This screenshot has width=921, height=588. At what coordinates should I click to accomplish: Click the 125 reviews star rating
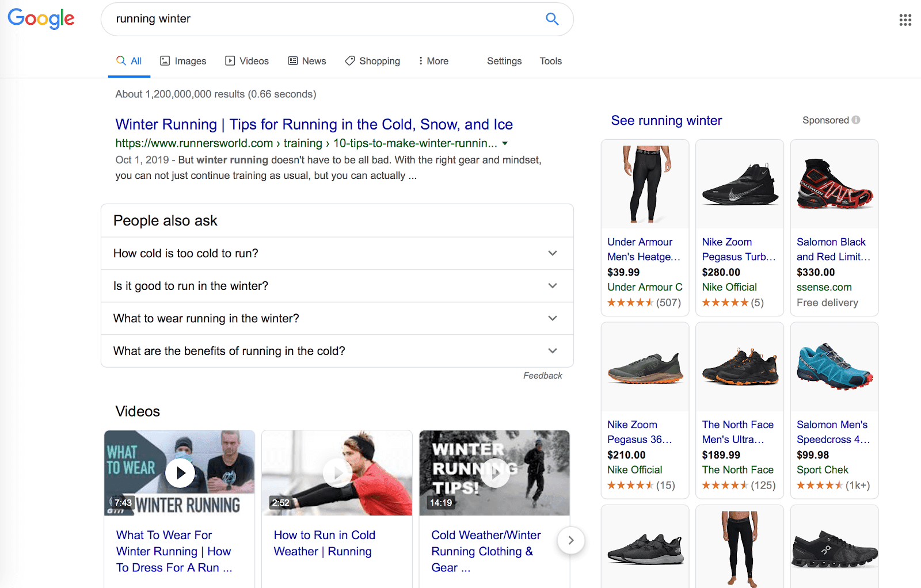pyautogui.click(x=739, y=485)
